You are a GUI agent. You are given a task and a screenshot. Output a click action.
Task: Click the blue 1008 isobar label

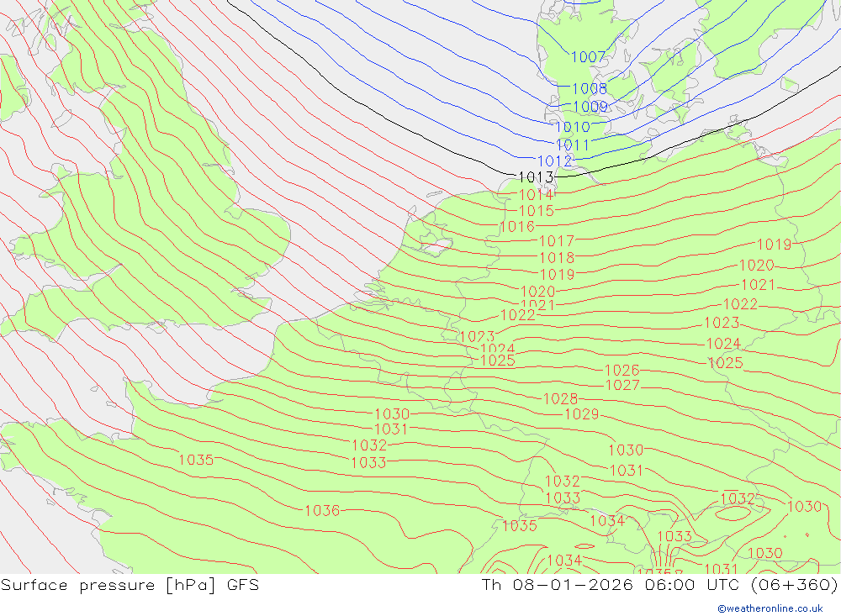click(590, 88)
